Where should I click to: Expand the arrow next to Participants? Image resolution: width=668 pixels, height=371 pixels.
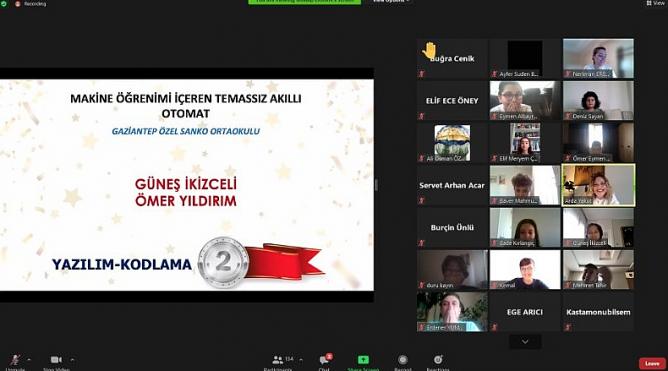tap(301, 360)
